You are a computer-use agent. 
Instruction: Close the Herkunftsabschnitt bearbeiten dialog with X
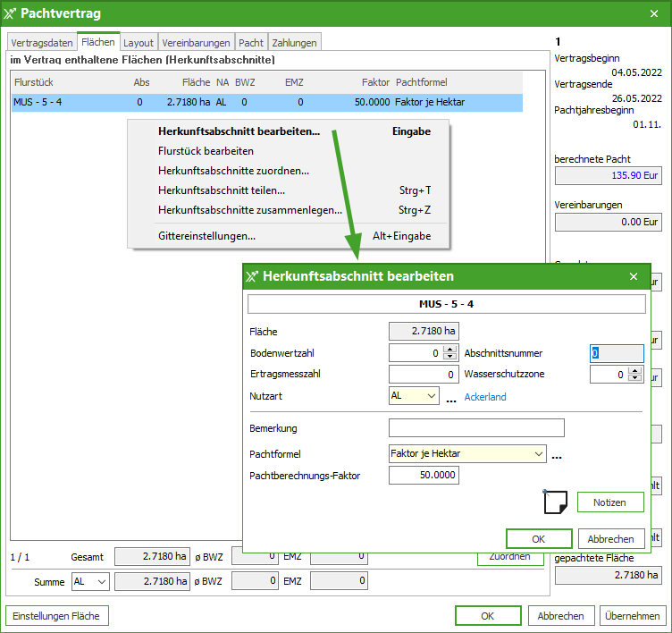(x=634, y=277)
